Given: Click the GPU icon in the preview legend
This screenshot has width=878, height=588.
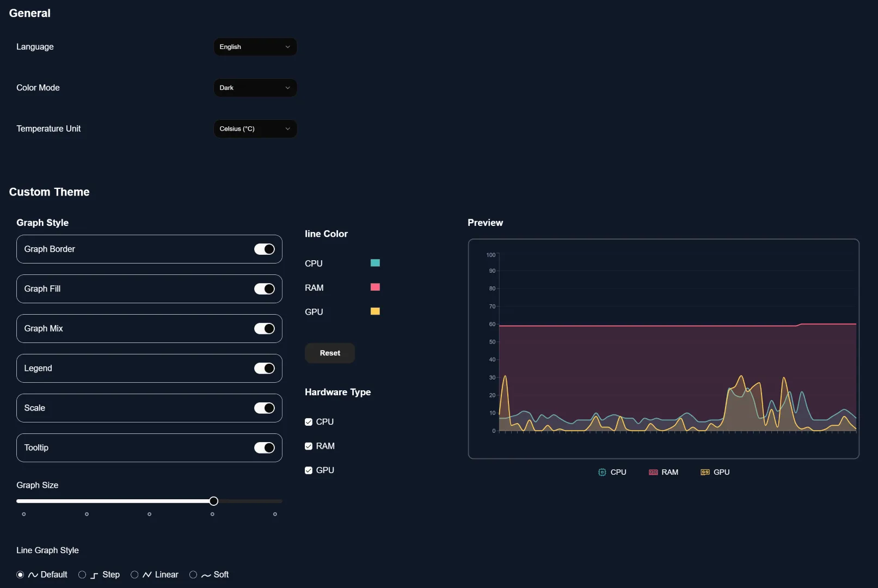Looking at the screenshot, I should [x=704, y=472].
